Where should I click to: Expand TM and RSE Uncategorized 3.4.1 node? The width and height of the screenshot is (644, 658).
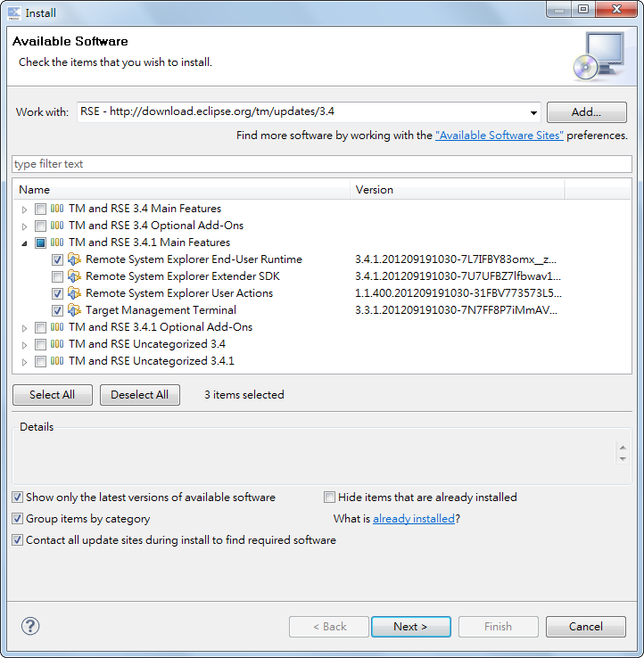tap(24, 362)
